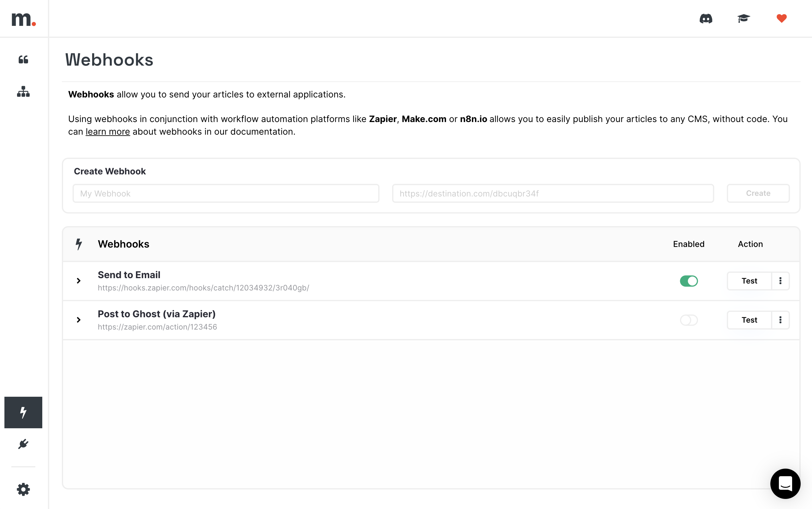Disable the Send to Email webhook toggle
Viewport: 812px width, 509px height.
(688, 281)
